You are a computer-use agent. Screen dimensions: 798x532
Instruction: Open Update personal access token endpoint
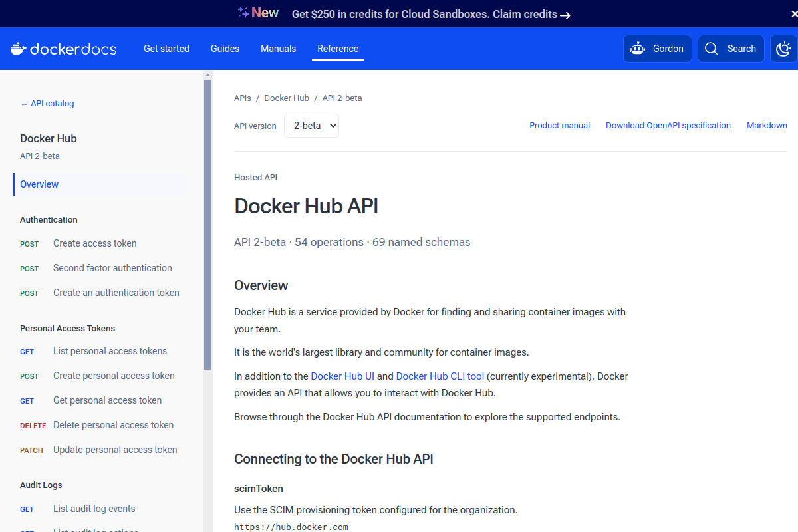pos(115,450)
